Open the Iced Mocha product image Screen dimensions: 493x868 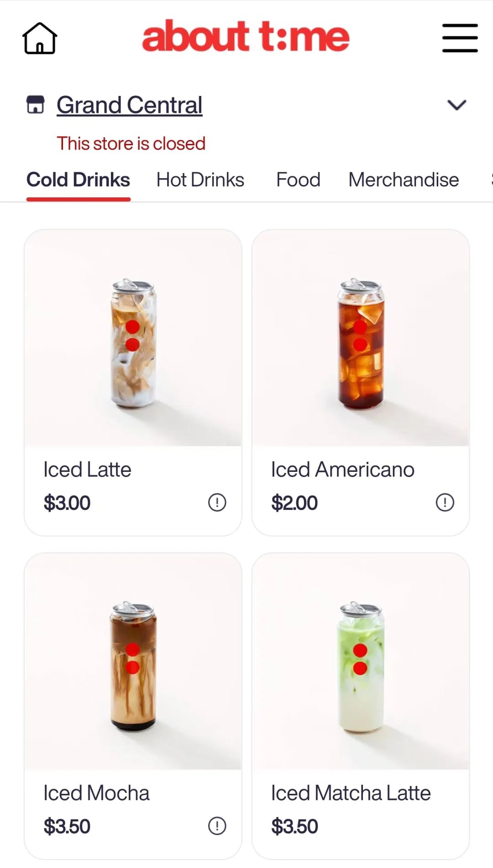133,662
